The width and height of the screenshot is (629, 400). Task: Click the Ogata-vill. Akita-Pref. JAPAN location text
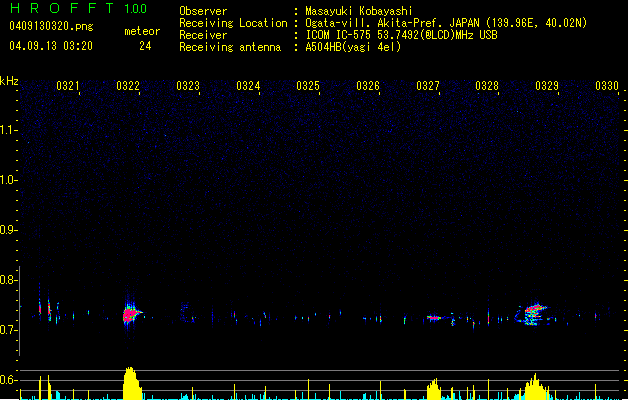pos(446,23)
